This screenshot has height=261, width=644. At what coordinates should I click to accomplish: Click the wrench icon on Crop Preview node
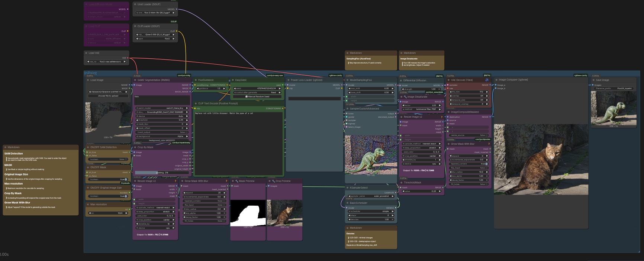tap(274, 181)
